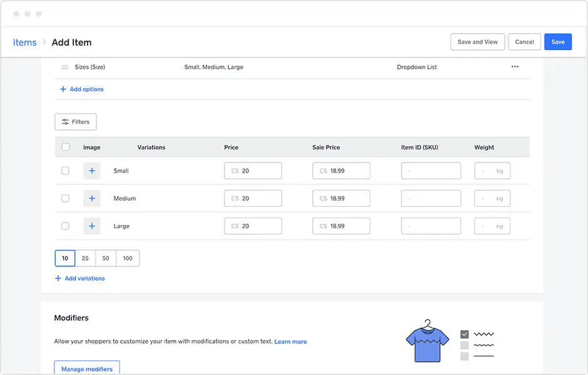The height and width of the screenshot is (375, 588).
Task: Open the Dropdown List option type selector
Action: point(417,67)
